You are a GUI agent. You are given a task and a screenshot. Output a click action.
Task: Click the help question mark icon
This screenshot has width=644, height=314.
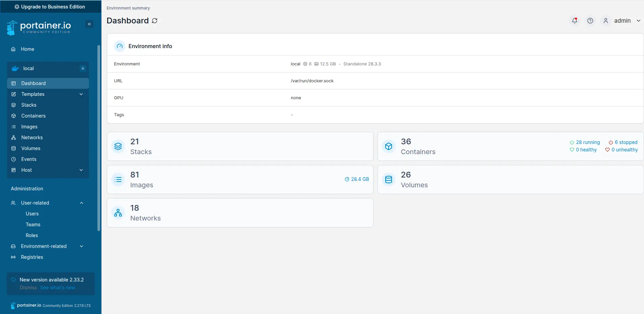[x=590, y=21]
